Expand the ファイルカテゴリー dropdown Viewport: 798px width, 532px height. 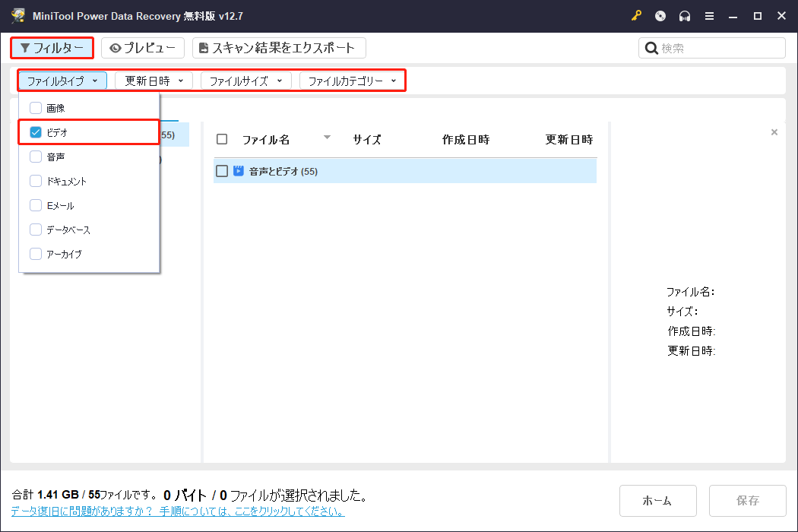353,80
